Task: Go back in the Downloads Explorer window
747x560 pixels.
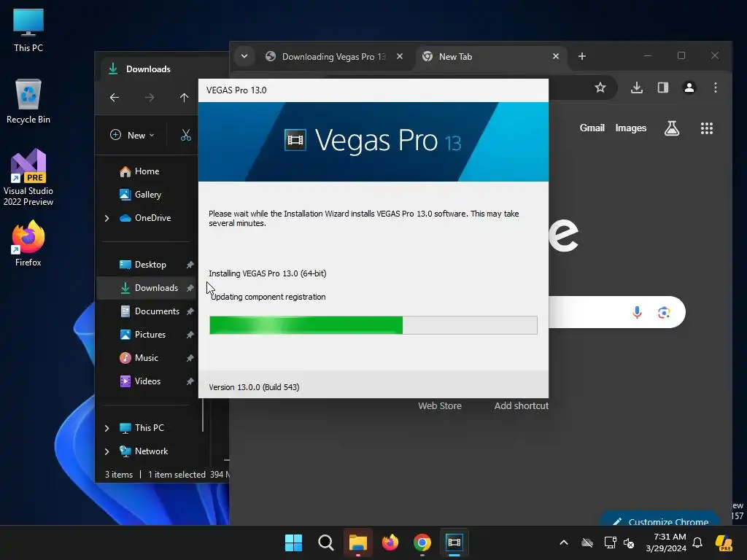Action: coord(115,98)
